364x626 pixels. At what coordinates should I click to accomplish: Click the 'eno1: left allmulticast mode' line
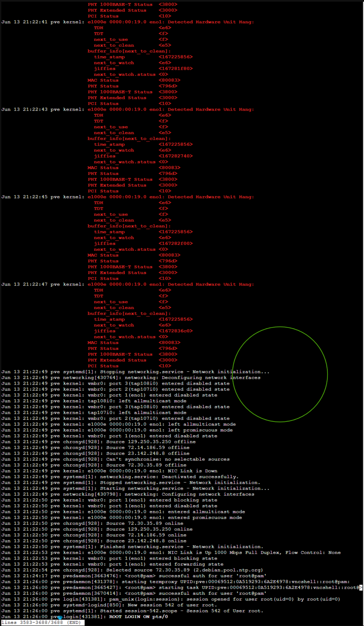click(118, 424)
